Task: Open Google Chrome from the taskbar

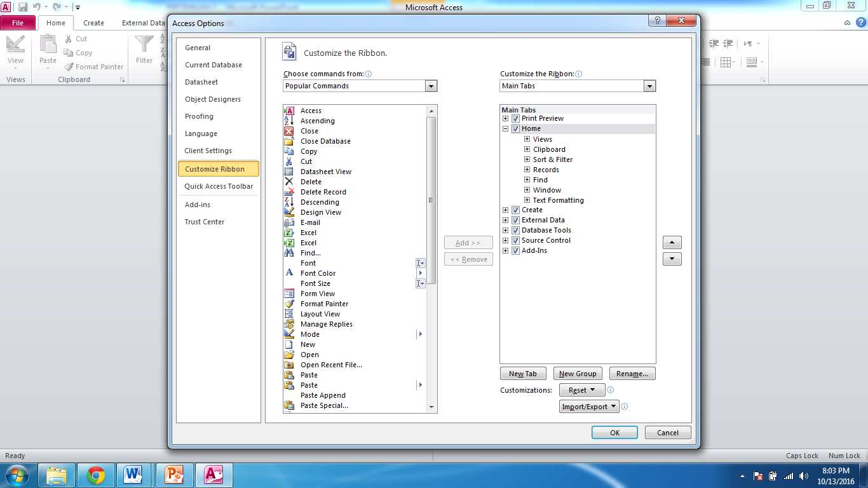Action: [96, 475]
